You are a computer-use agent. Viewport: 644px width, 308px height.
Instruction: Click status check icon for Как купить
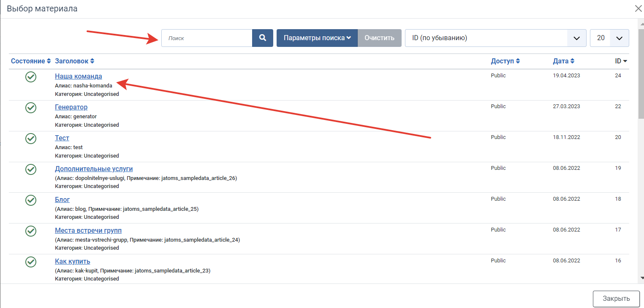[x=31, y=262]
